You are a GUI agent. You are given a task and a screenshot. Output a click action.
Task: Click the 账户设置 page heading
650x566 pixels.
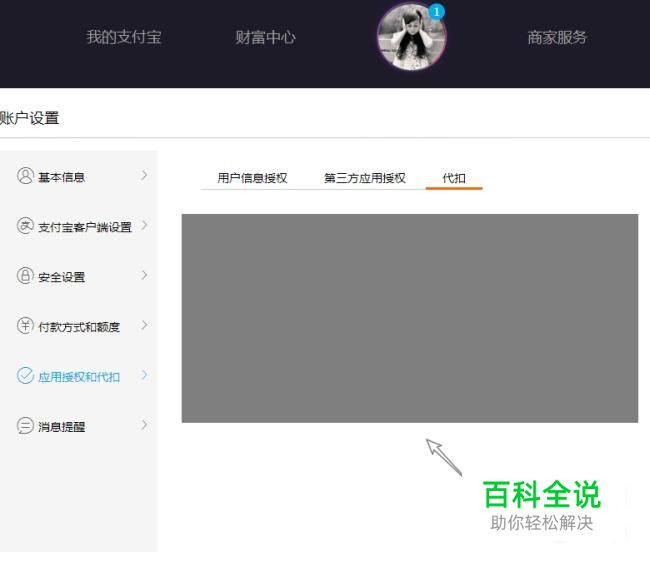(29, 118)
